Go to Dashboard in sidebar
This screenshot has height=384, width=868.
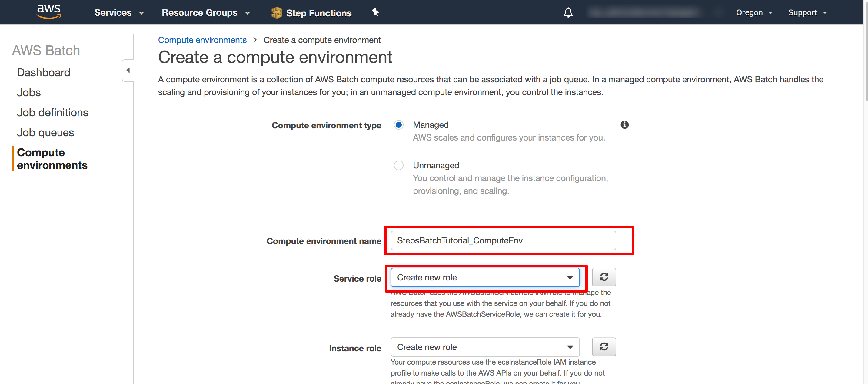[43, 72]
